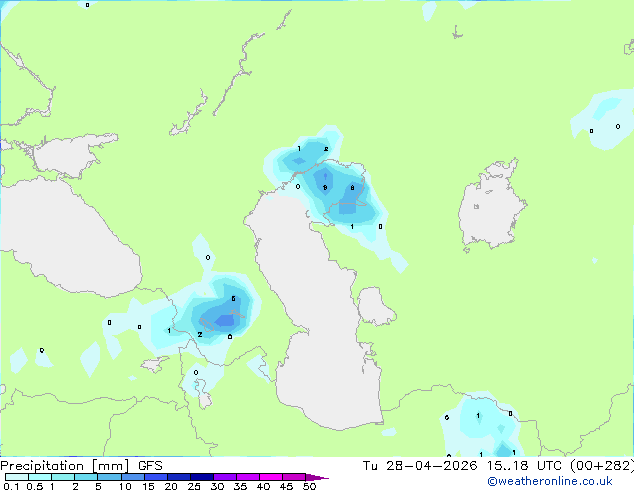The image size is (634, 490).
Task: Click the "30" legend label
Action: pos(217,486)
